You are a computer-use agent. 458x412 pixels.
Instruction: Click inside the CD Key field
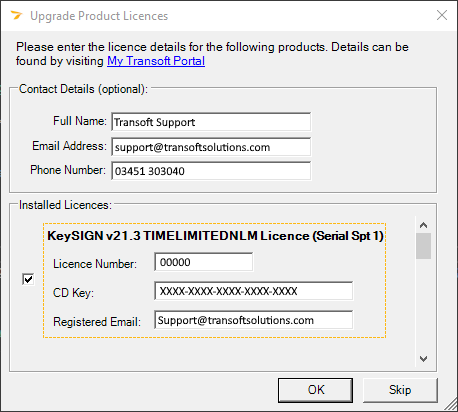pyautogui.click(x=253, y=291)
